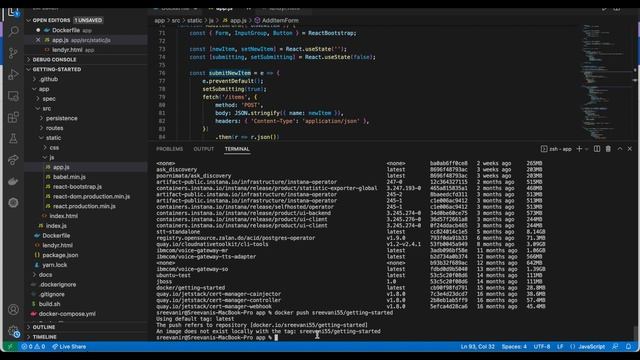
Task: Open the Manage gear icon
Action: point(13,331)
